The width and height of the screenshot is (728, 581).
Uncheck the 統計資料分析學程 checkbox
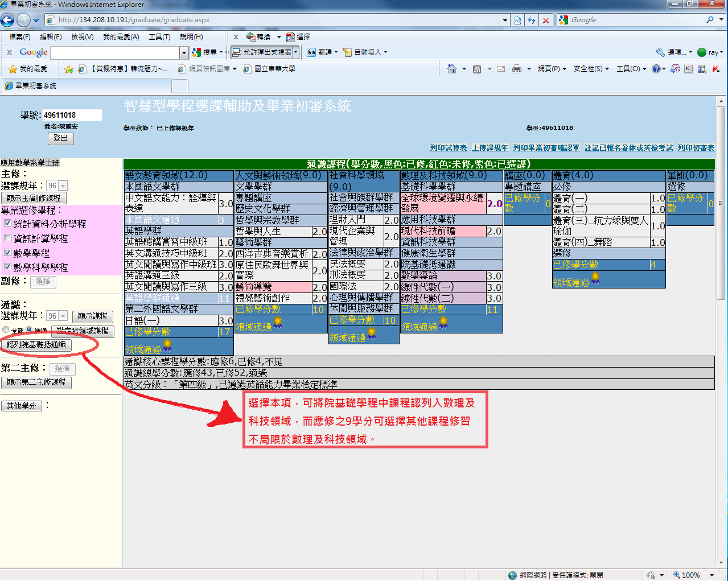point(8,224)
